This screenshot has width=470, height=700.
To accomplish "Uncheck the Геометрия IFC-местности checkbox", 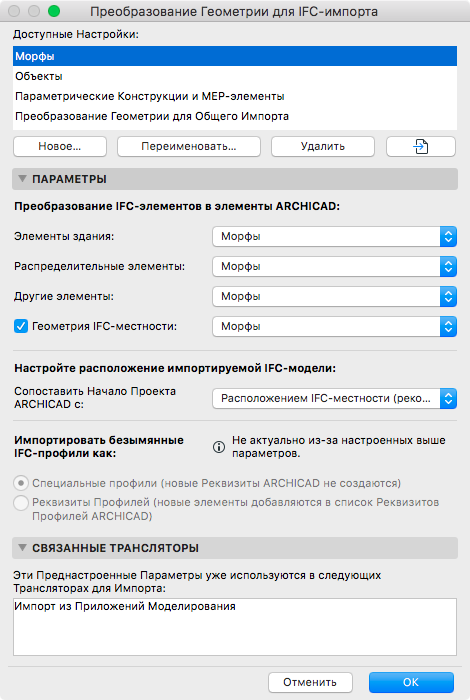I will 21,326.
